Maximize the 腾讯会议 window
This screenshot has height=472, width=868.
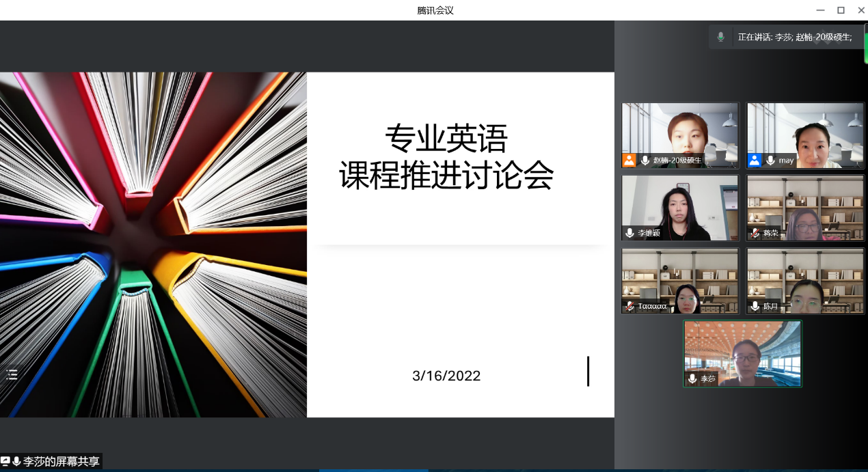point(841,10)
